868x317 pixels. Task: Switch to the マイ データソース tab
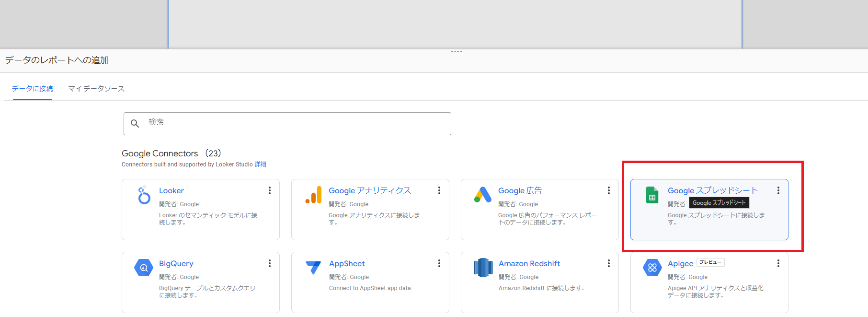[x=96, y=89]
